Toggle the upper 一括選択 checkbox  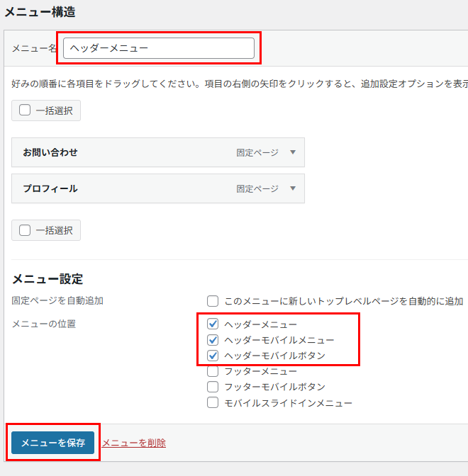pos(25,110)
